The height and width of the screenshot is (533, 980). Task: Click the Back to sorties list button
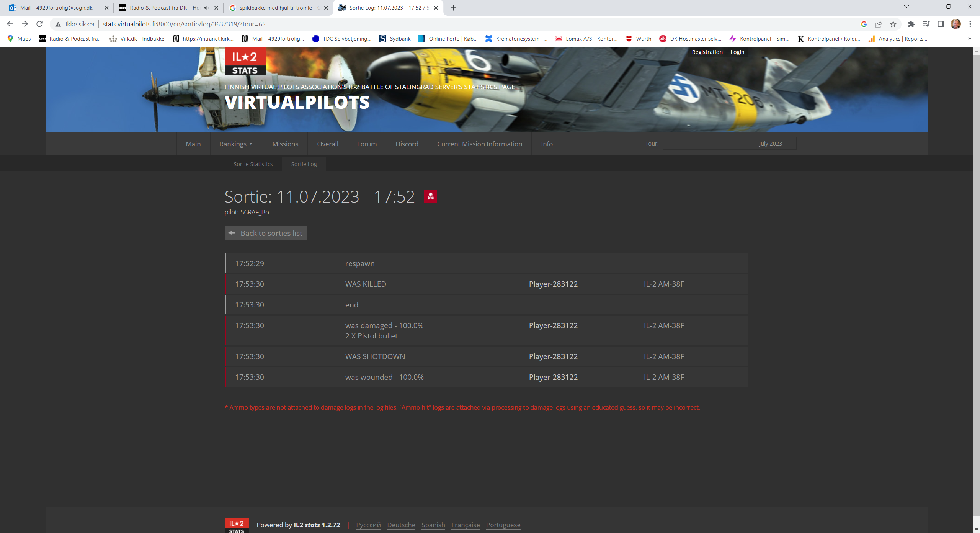click(266, 233)
